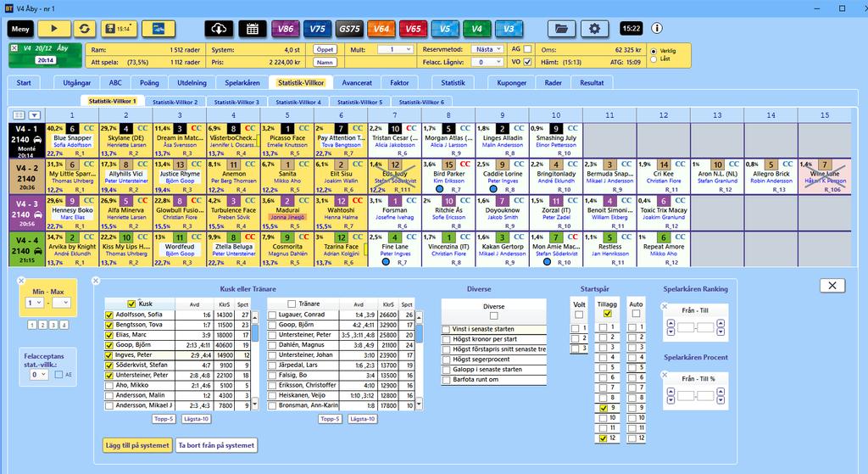
Task: Select the Statistik-Villkor 2 subtab
Action: click(175, 102)
